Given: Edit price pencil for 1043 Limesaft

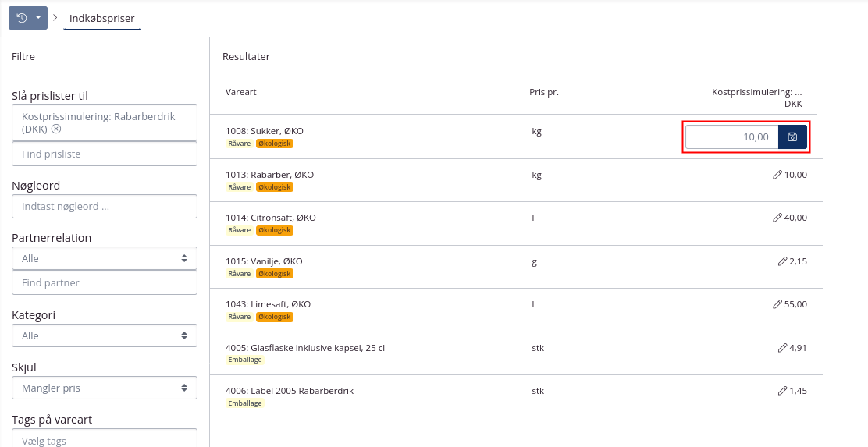Looking at the screenshot, I should click(777, 304).
